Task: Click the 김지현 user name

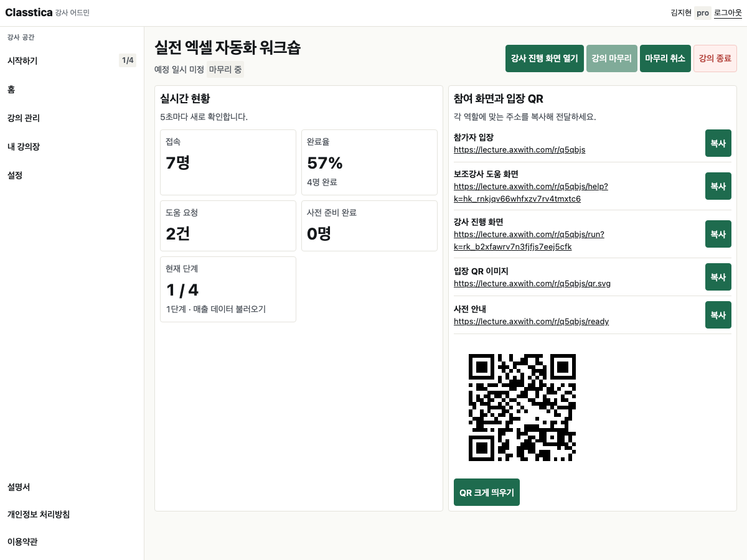Action: pos(681,12)
